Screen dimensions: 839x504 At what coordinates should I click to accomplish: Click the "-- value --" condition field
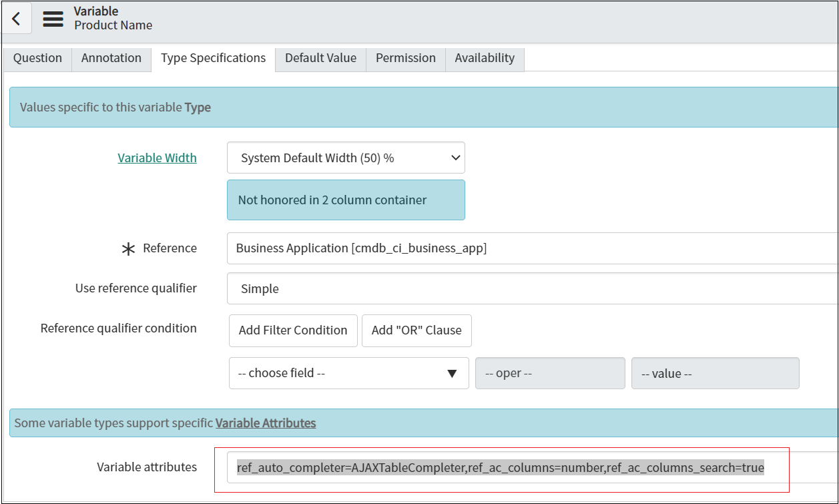715,373
